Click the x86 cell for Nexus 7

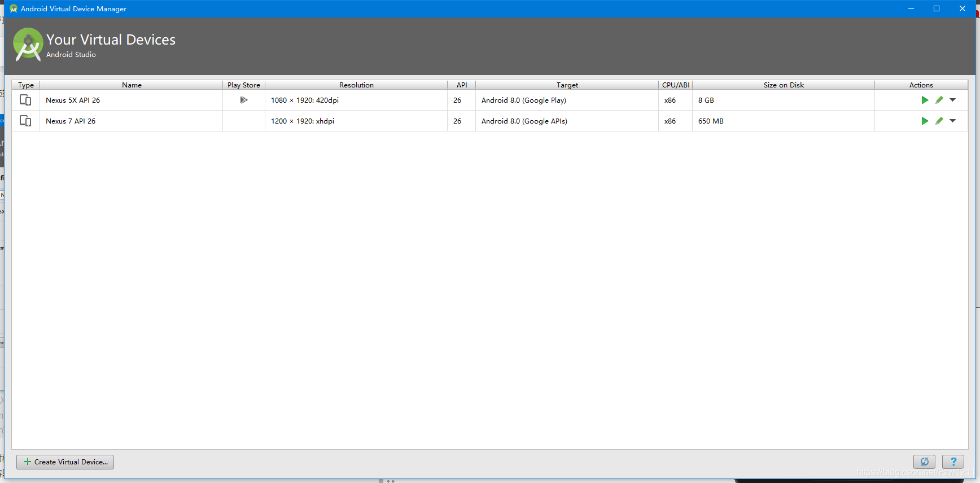click(x=676, y=121)
